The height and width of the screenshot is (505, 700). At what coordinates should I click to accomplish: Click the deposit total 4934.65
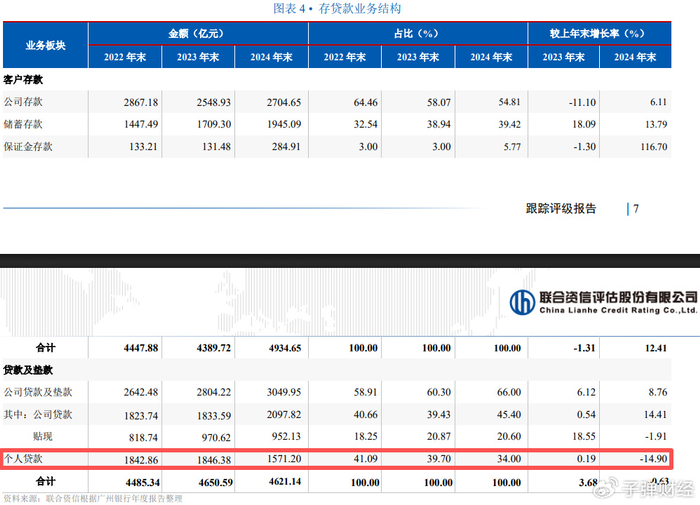(285, 348)
